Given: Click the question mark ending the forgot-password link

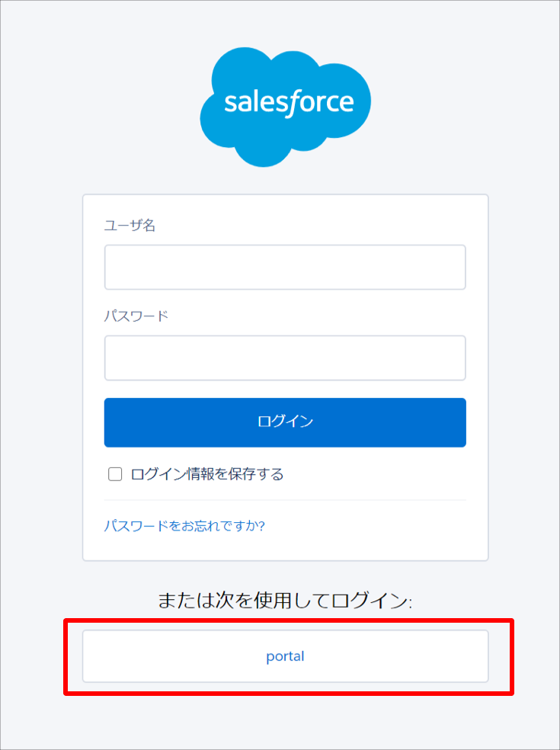Looking at the screenshot, I should pyautogui.click(x=261, y=527).
